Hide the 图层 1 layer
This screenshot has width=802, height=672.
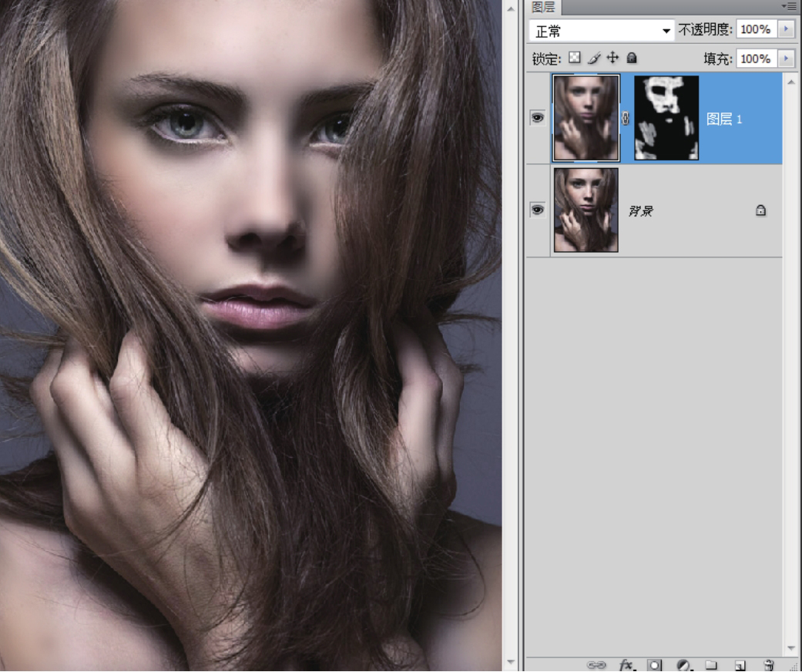[x=538, y=118]
